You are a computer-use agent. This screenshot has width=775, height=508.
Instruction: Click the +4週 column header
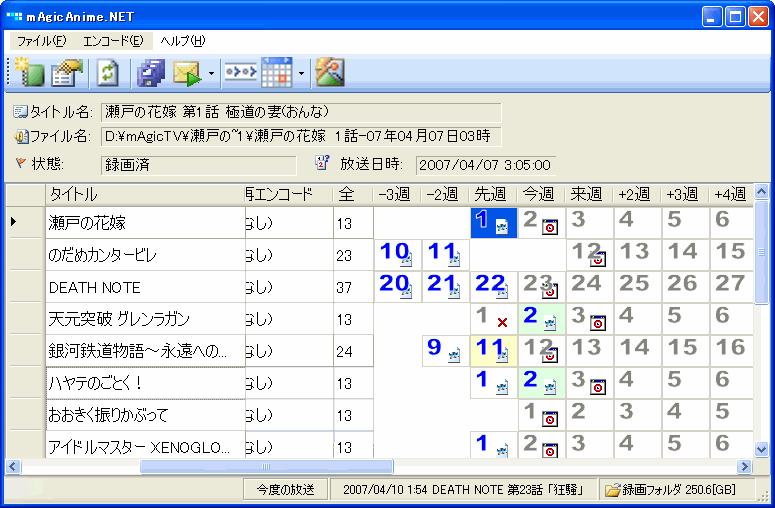pyautogui.click(x=732, y=195)
